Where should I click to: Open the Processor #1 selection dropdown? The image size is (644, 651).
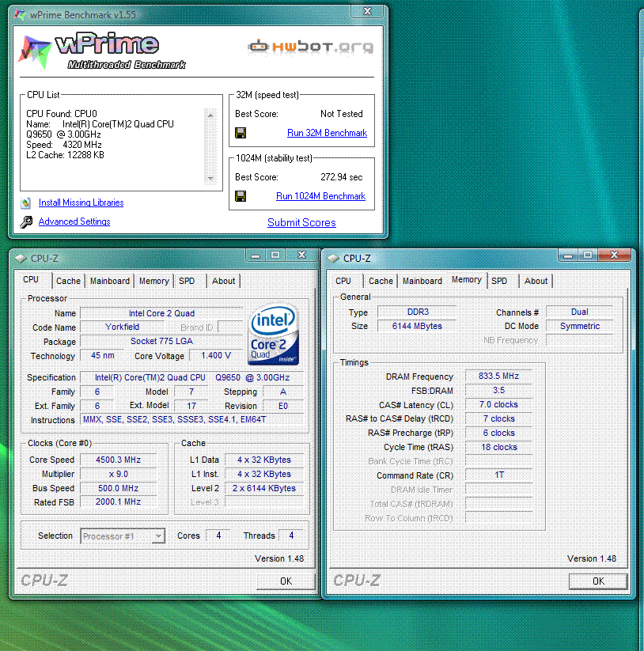[x=123, y=536]
